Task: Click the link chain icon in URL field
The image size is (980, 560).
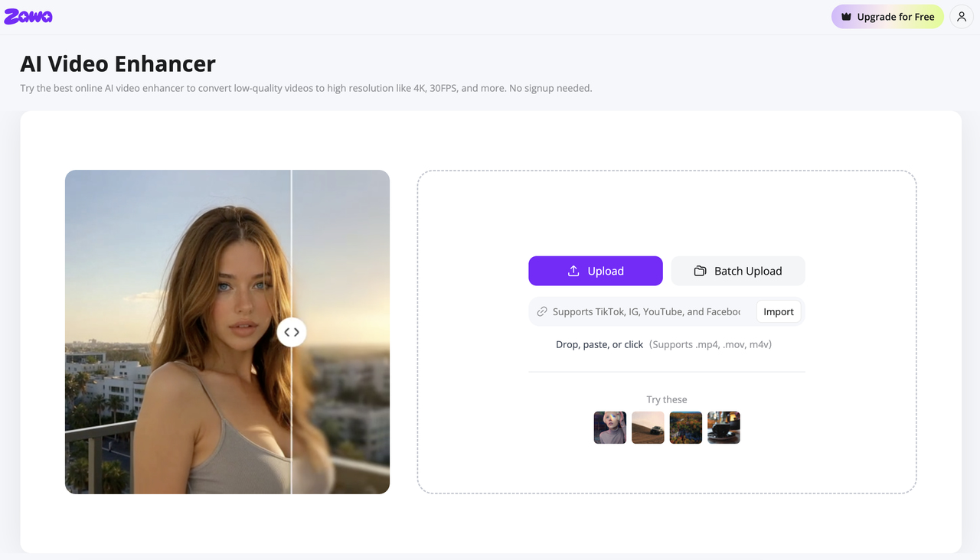Action: [x=542, y=311]
